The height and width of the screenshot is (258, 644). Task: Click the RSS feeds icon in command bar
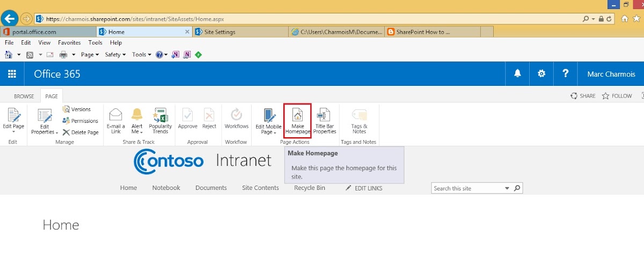click(30, 55)
